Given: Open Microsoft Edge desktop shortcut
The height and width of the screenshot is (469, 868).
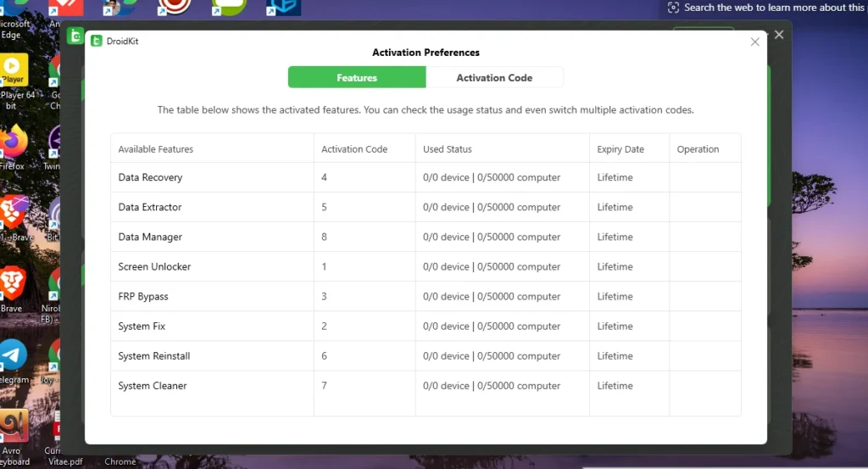Looking at the screenshot, I should 14,20.
